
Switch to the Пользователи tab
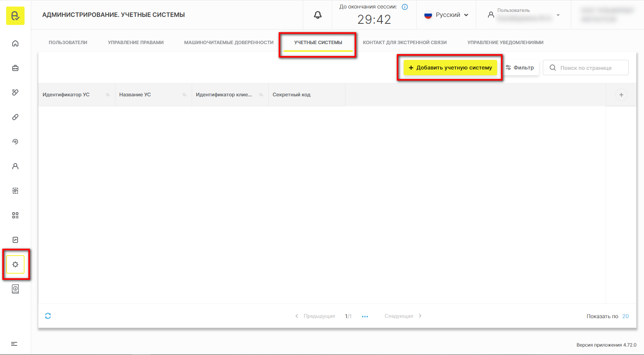pos(68,43)
